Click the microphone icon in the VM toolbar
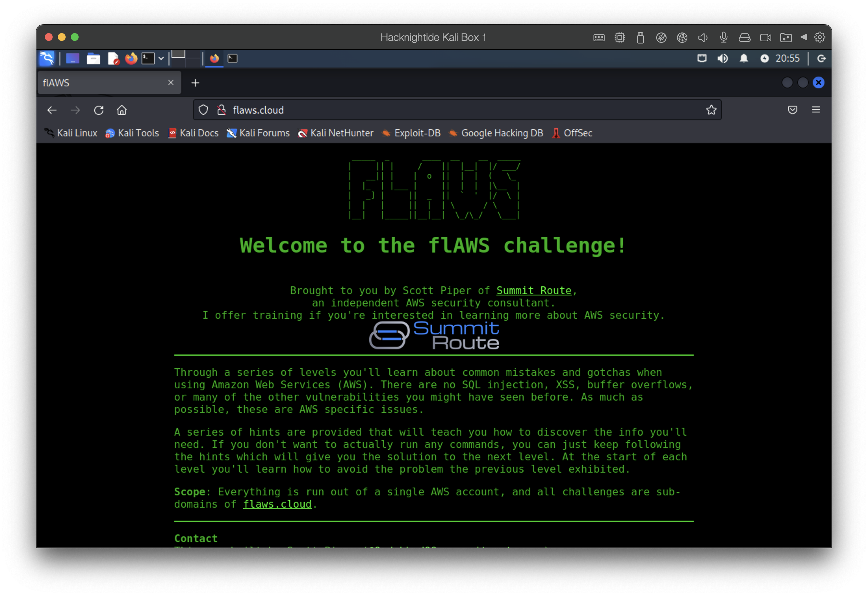868x596 pixels. pyautogui.click(x=724, y=37)
